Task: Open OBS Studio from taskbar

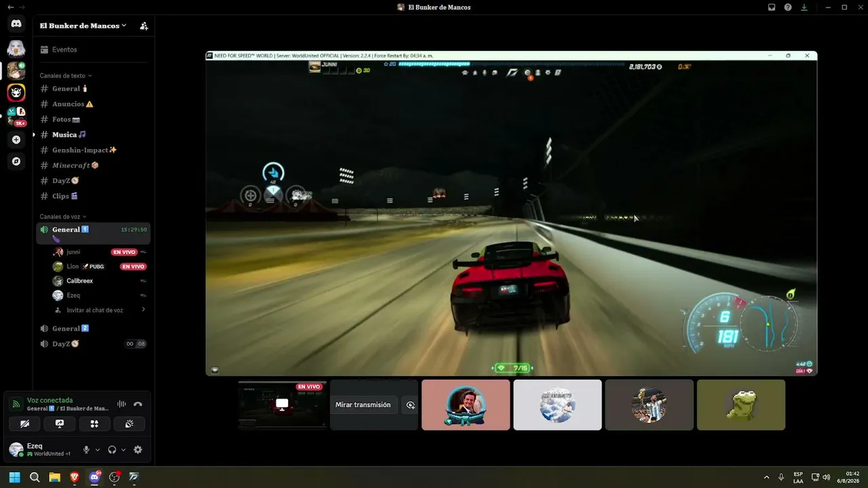Action: pos(114,477)
